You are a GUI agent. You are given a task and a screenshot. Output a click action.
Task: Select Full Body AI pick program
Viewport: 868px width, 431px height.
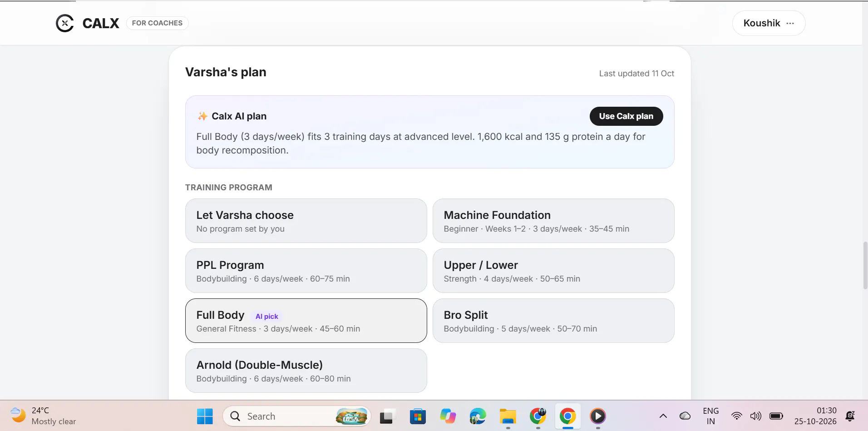point(306,321)
